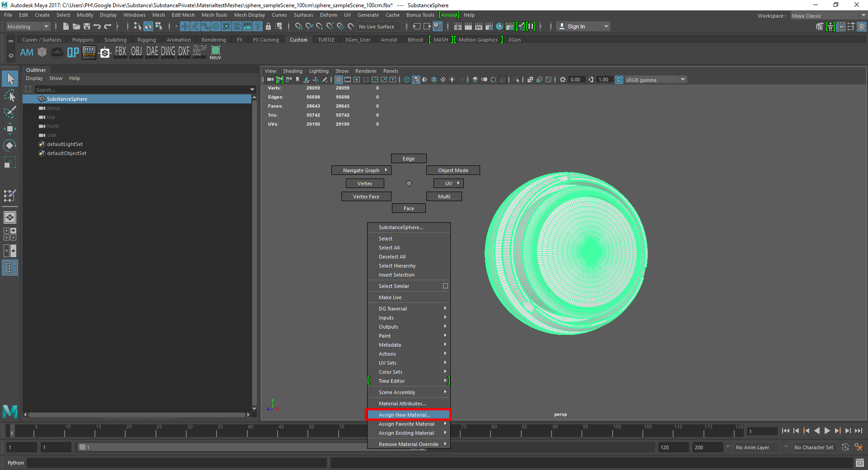Viewport: 868px width, 470px height.
Task: Open the NSUV shelf tool
Action: click(216, 52)
